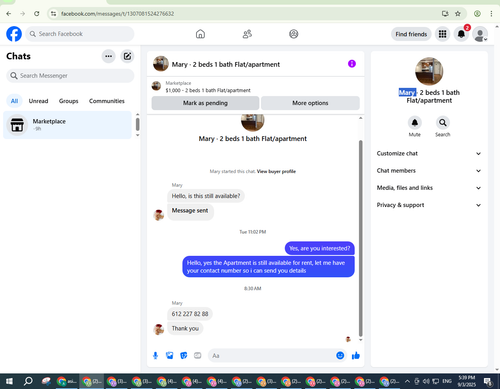Click the 'Thank you' message bubble
500x389 pixels.
(185, 328)
